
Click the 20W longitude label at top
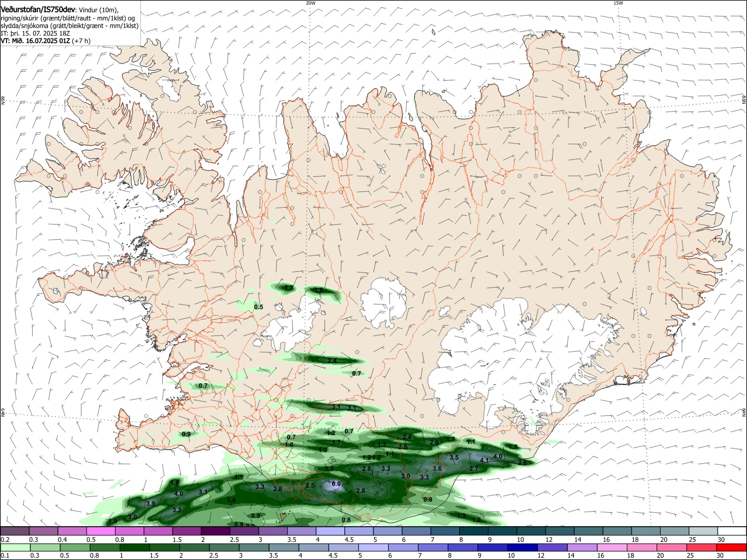tap(310, 3)
